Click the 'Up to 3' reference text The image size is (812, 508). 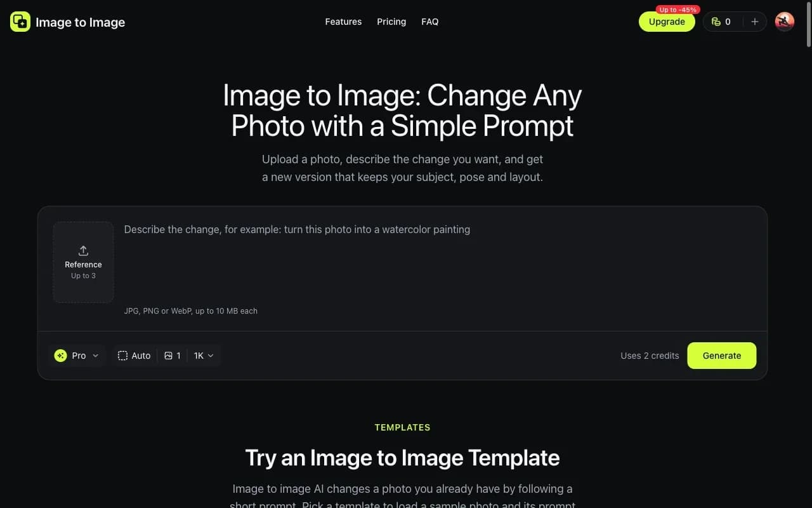(83, 276)
